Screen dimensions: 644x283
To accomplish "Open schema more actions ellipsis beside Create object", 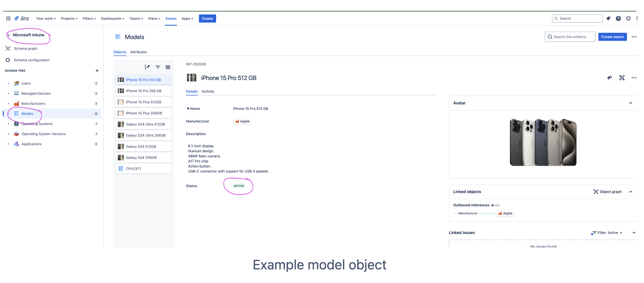I will pyautogui.click(x=634, y=37).
